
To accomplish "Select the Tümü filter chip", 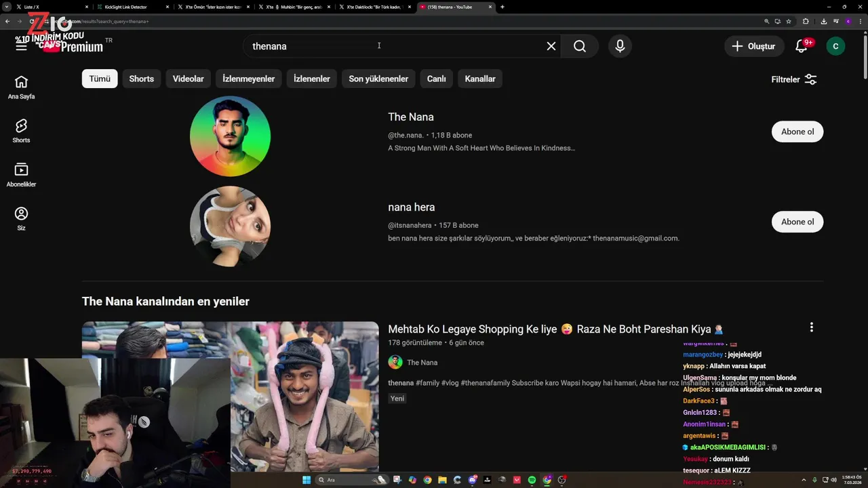I will pos(100,79).
